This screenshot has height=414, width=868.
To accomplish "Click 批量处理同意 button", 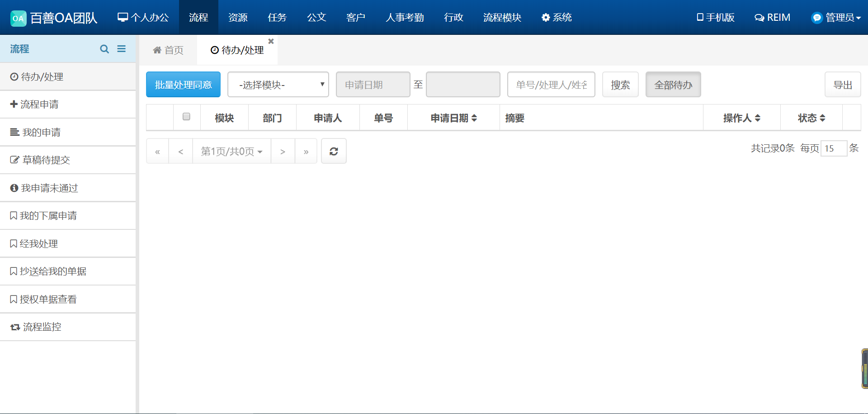I will click(x=183, y=85).
